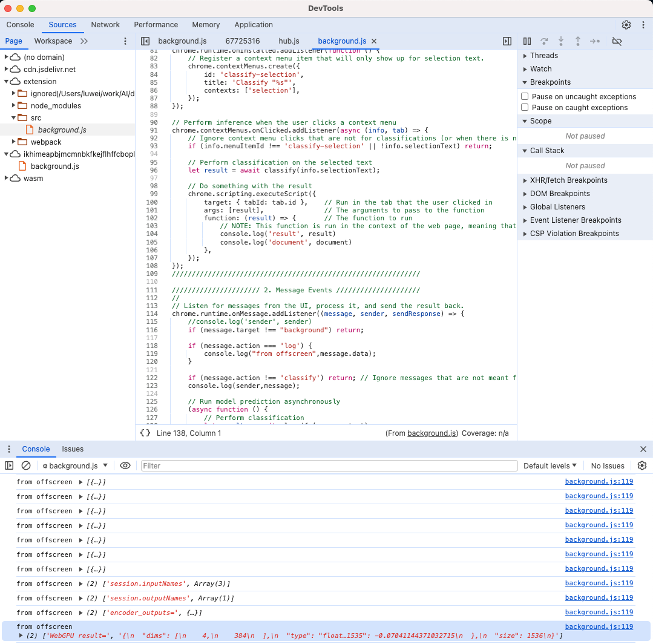Create a live expression with the eye icon
The height and width of the screenshot is (644, 653).
125,465
